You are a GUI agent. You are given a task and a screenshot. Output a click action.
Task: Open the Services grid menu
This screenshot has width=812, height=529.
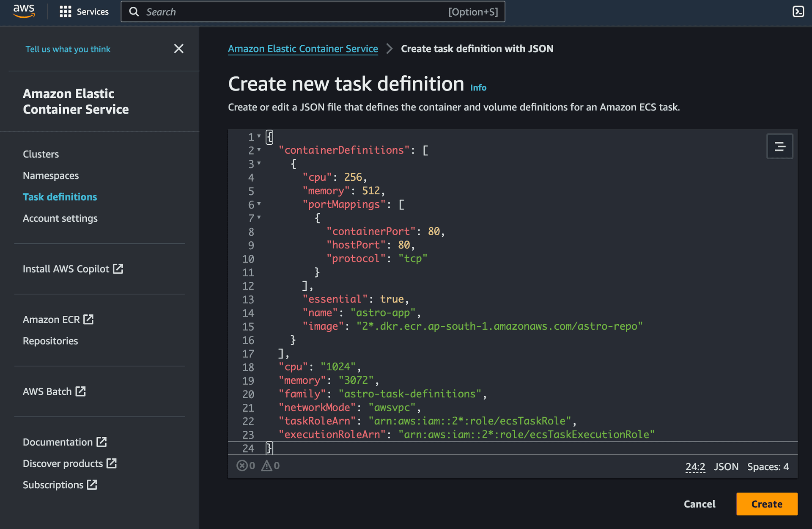click(x=65, y=11)
